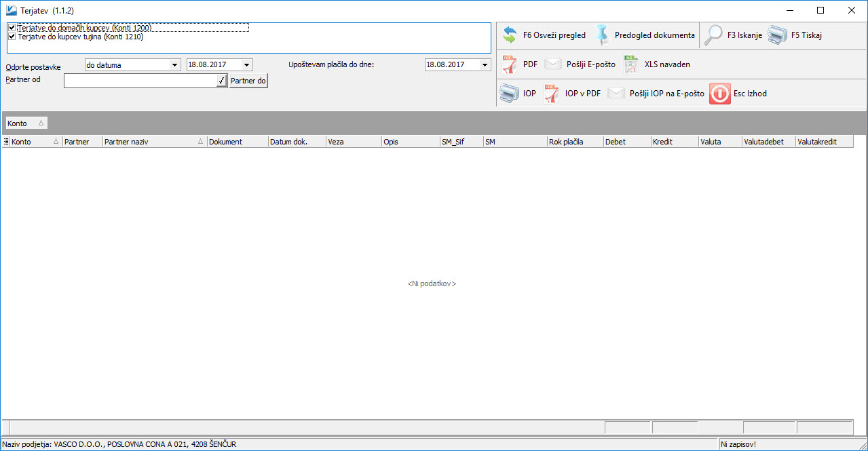Click the Konto grouping chip in the gray bar

coord(26,123)
